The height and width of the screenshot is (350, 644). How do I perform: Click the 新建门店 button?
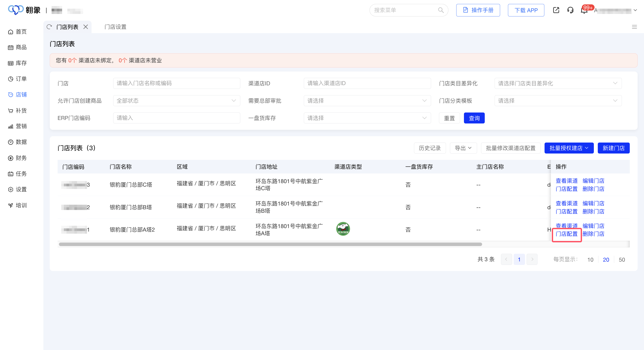[614, 148]
